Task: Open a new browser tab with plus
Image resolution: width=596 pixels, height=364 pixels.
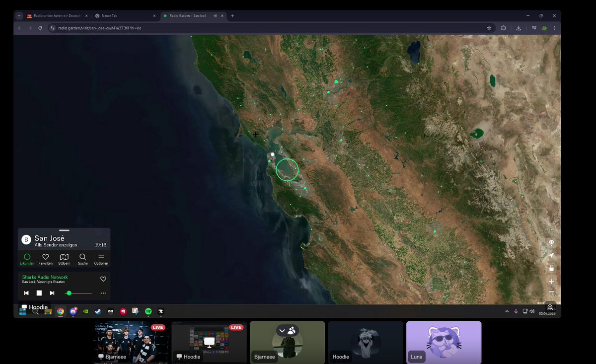Action: coord(232,15)
